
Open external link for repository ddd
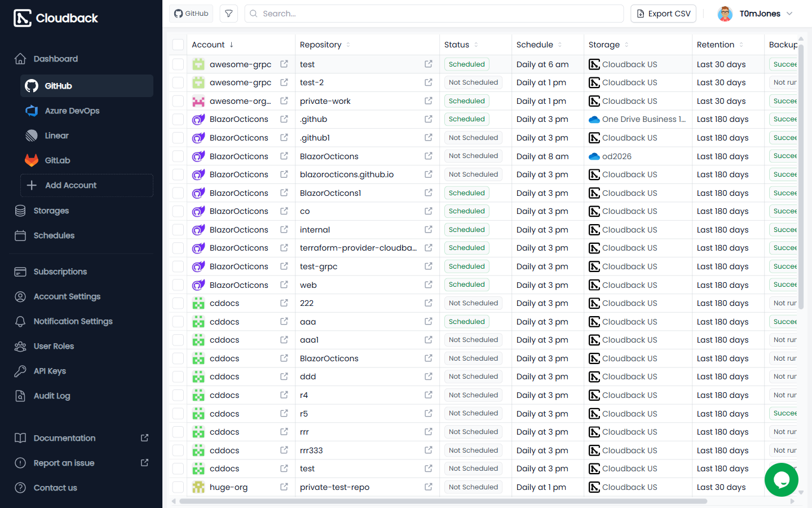click(x=429, y=376)
